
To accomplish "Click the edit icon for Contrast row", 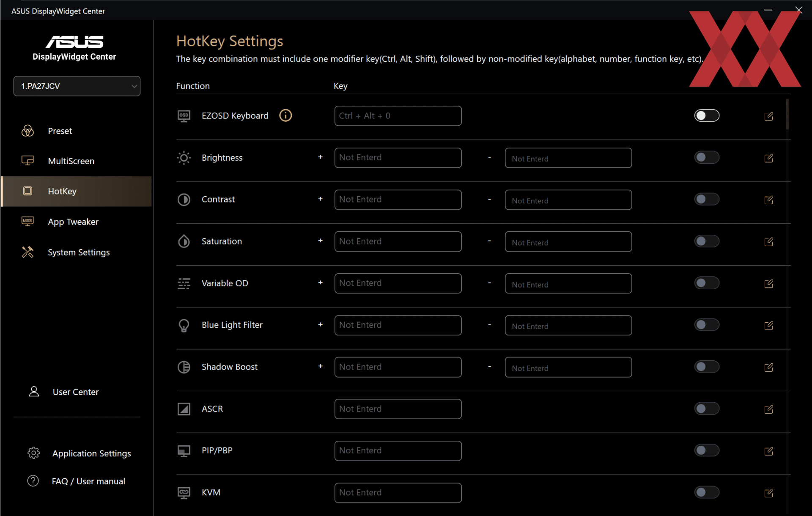I will pyautogui.click(x=768, y=200).
